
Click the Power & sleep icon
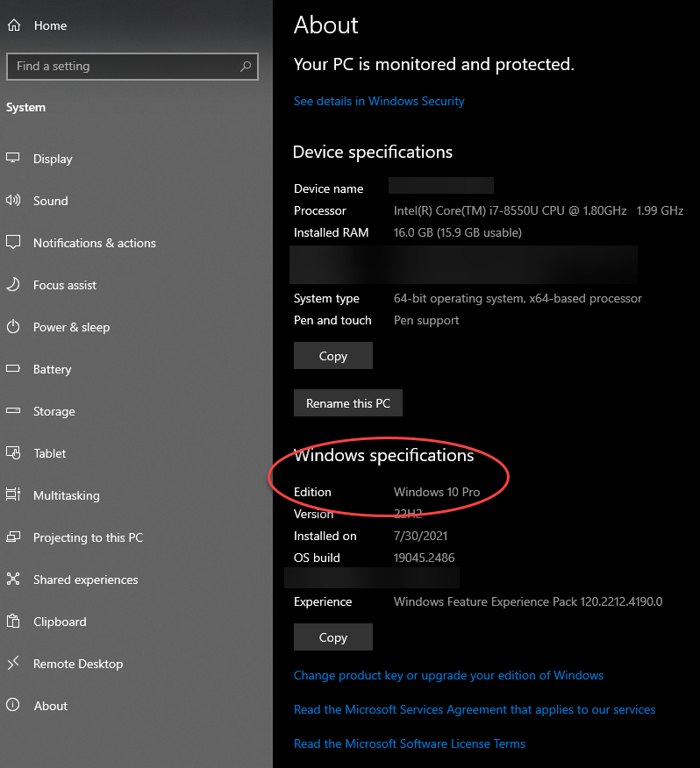point(13,326)
